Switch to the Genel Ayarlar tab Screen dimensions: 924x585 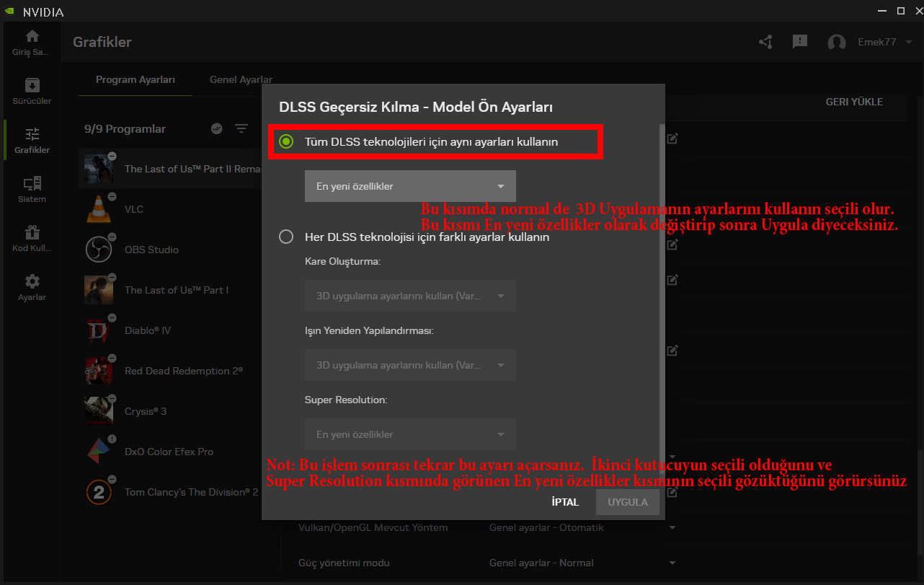point(241,79)
